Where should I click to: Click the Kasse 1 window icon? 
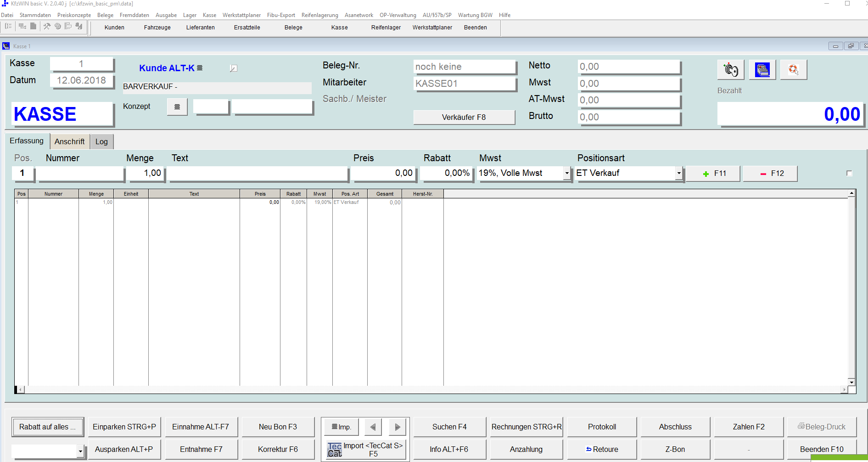(x=6, y=46)
